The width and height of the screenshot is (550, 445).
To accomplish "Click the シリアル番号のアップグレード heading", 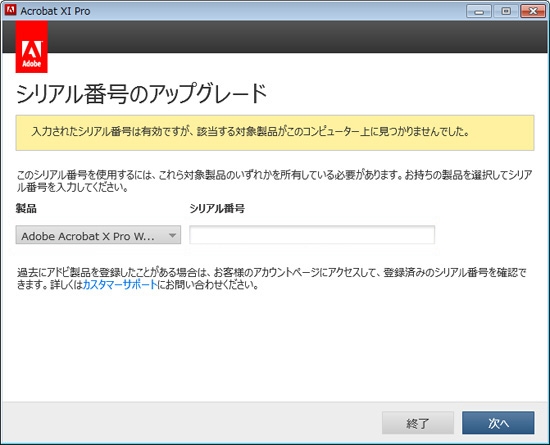I will tap(141, 94).
